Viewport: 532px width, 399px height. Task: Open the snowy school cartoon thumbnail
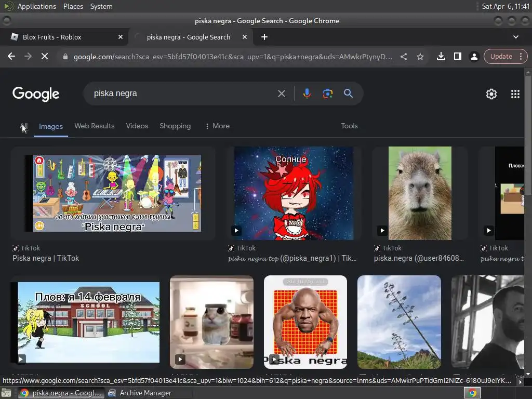(85, 322)
